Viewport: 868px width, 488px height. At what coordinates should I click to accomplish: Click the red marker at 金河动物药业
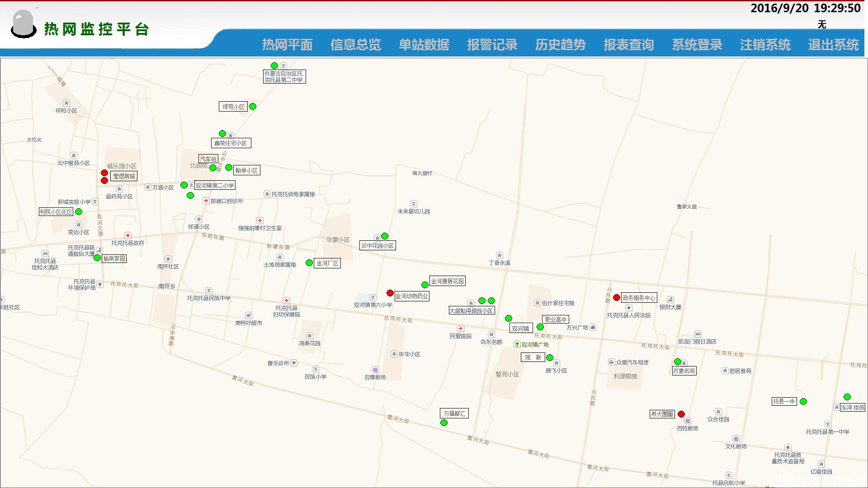[390, 293]
